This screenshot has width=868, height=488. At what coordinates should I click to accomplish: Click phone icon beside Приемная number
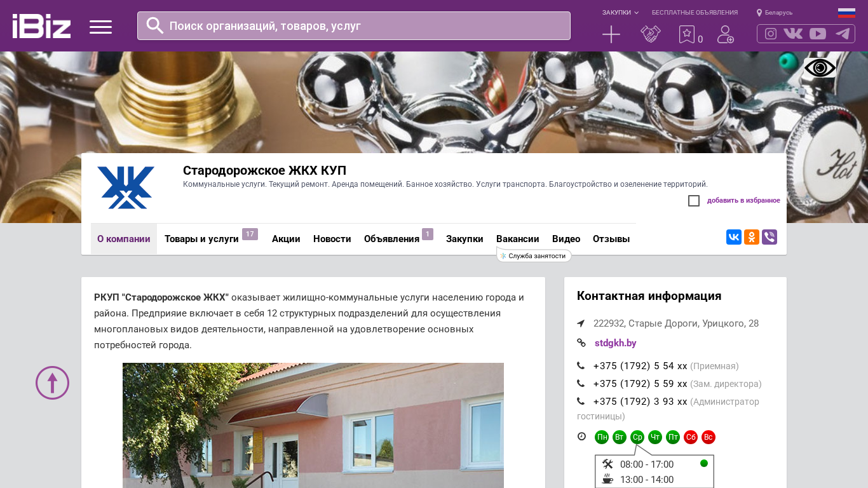point(581,366)
